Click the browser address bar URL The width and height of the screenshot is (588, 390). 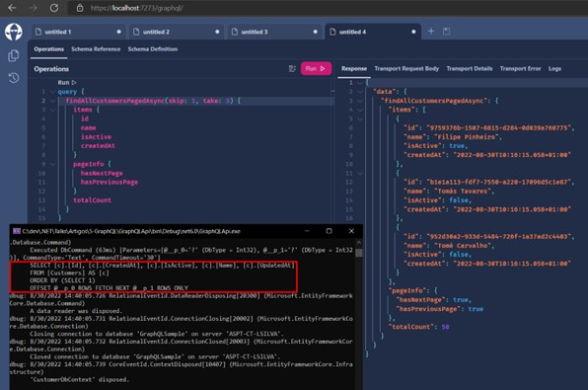(136, 8)
